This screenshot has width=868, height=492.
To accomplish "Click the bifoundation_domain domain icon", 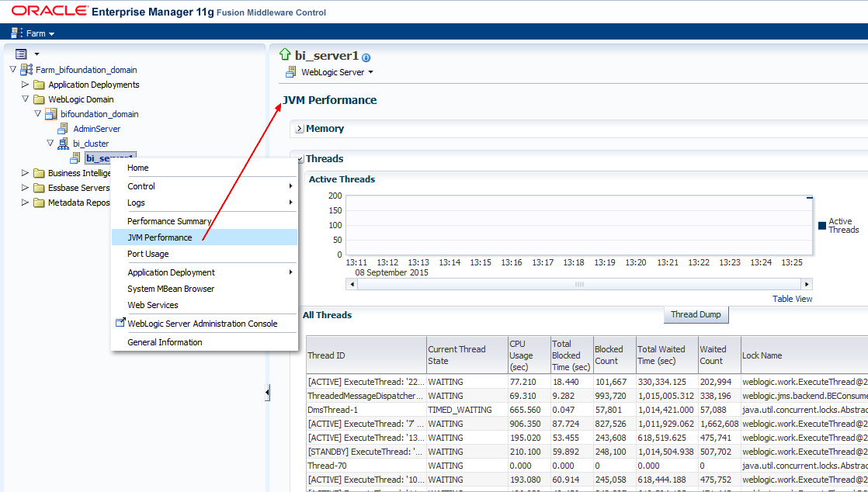I will tap(50, 113).
